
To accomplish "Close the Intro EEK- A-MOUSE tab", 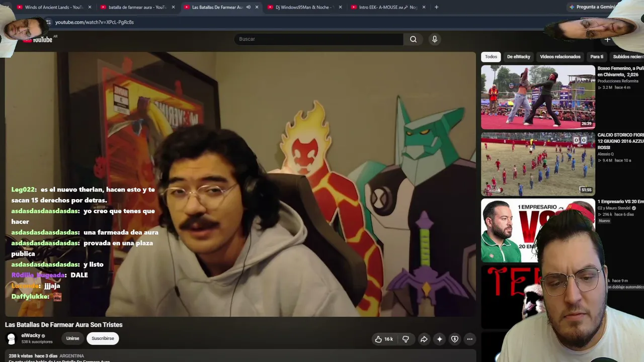I will coord(424,7).
